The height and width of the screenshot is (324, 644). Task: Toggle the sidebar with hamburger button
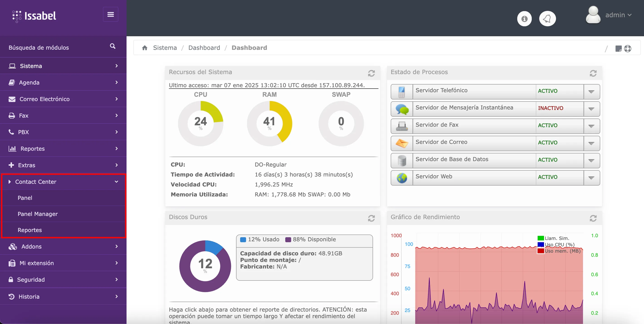[110, 14]
